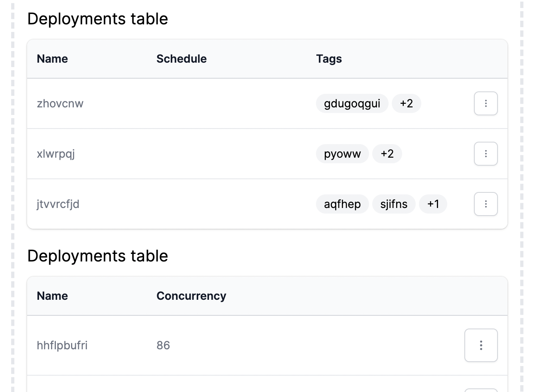This screenshot has width=533, height=392.
Task: Sort by the Concurrency column header
Action: click(x=191, y=296)
